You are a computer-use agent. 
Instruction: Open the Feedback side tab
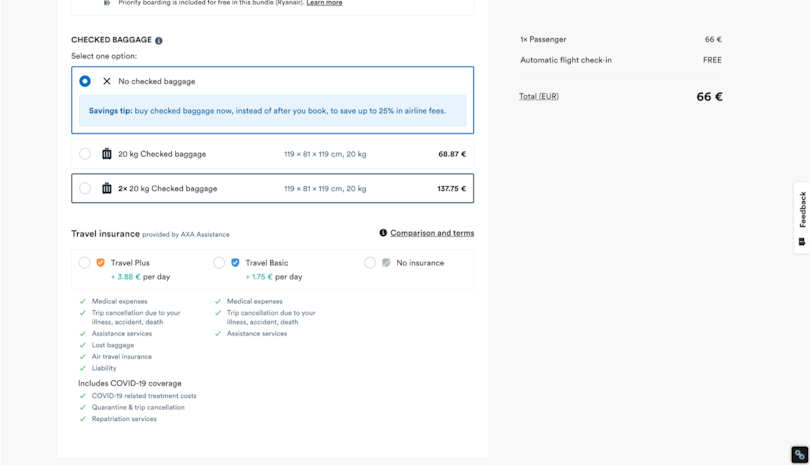click(x=802, y=216)
